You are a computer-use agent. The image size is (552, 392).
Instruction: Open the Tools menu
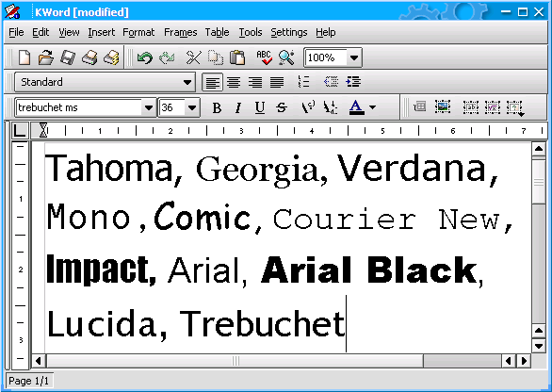point(251,32)
